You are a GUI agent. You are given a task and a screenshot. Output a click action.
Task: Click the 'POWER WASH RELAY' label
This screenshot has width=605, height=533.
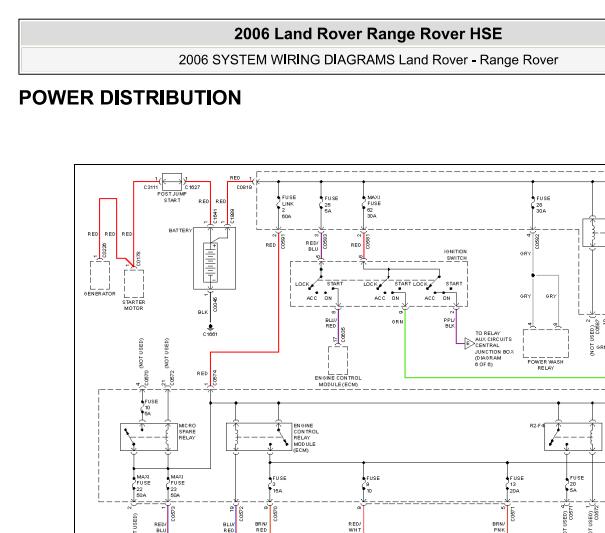click(x=546, y=365)
